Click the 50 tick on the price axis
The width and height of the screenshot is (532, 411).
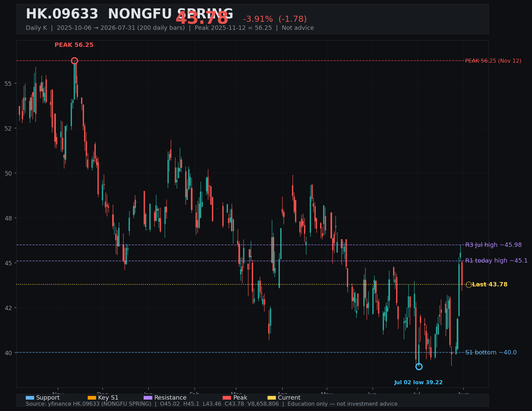(8, 173)
